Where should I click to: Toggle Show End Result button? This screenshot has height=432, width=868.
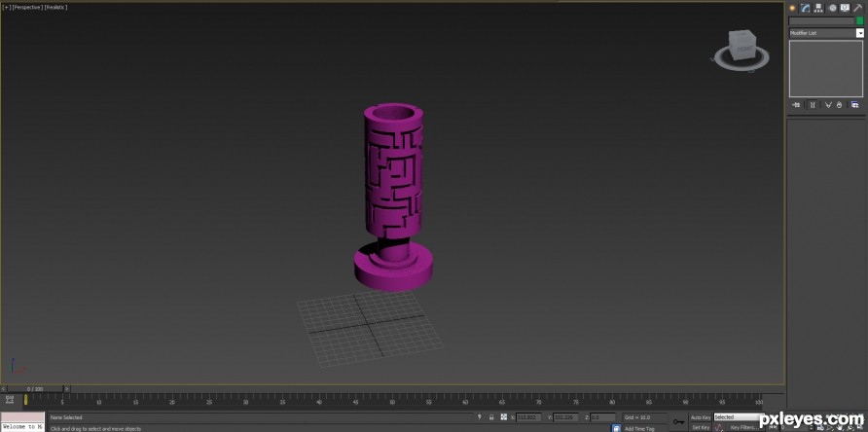pos(813,105)
